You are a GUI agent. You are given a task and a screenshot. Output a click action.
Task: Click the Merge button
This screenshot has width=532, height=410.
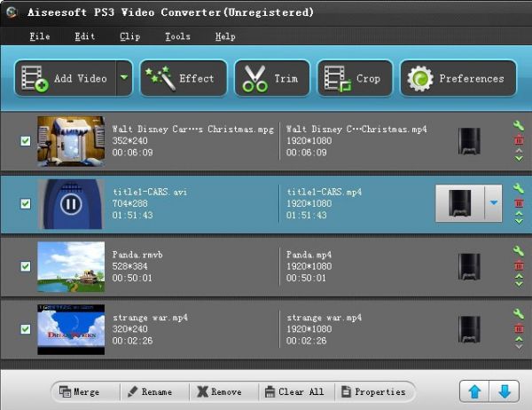point(80,391)
